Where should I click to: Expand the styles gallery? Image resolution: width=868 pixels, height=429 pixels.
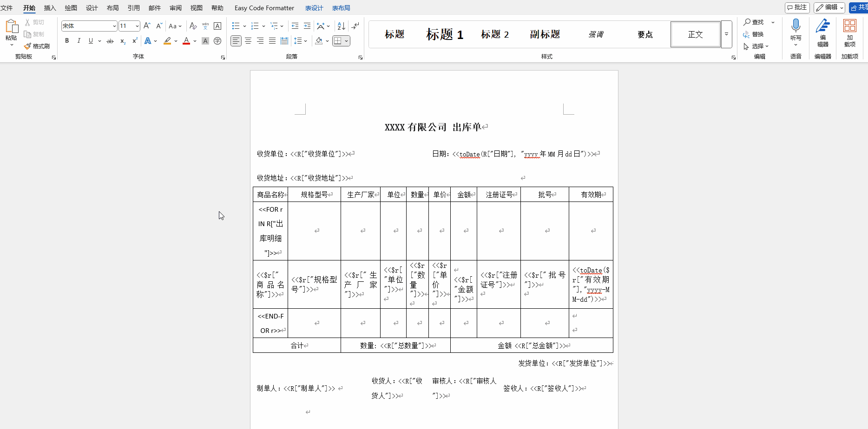[x=726, y=34]
